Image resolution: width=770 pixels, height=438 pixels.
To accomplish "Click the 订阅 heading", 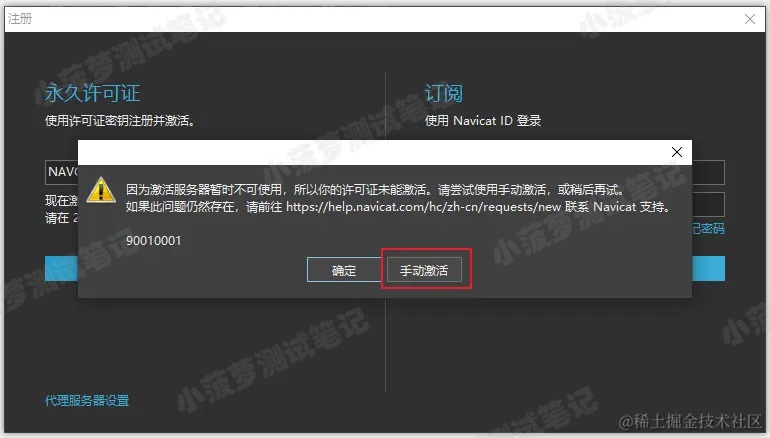I will coord(443,93).
